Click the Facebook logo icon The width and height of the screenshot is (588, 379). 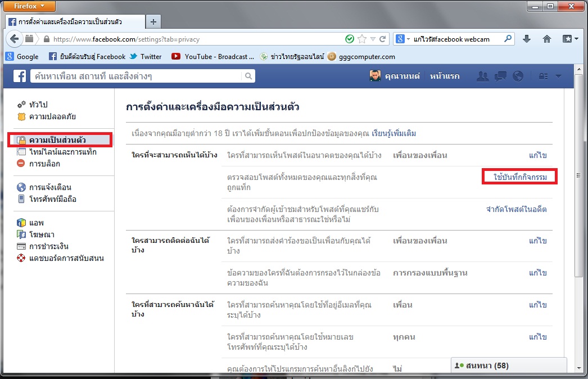click(x=20, y=76)
